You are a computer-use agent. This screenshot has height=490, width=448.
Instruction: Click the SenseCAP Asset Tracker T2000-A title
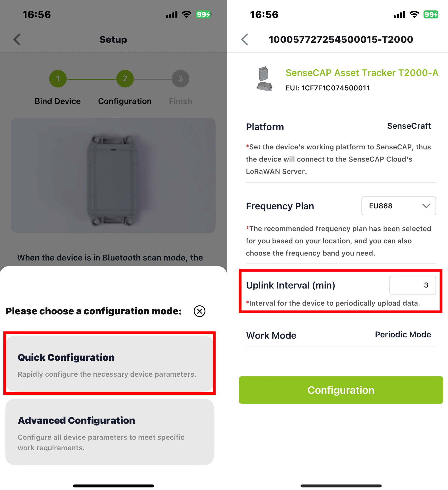(x=362, y=73)
